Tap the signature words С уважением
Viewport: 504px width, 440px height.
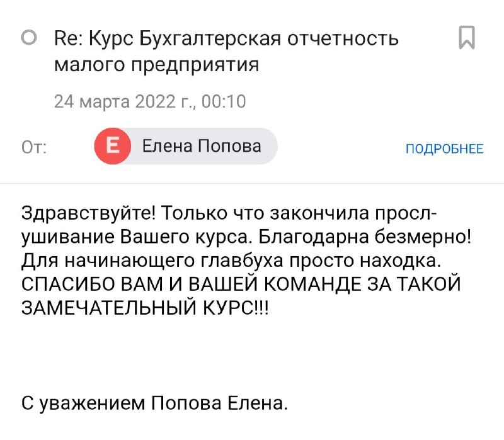click(x=83, y=403)
